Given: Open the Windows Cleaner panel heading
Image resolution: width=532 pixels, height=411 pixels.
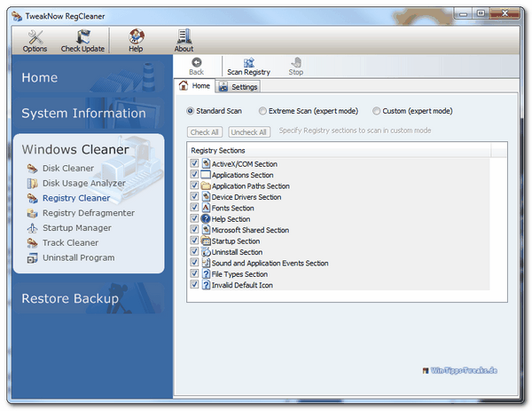Looking at the screenshot, I should point(75,150).
